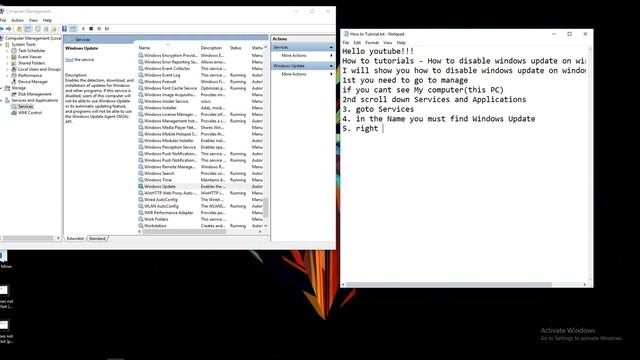Viewport: 640px width, 360px height.
Task: Sort services by the Status column header
Action: click(x=239, y=48)
